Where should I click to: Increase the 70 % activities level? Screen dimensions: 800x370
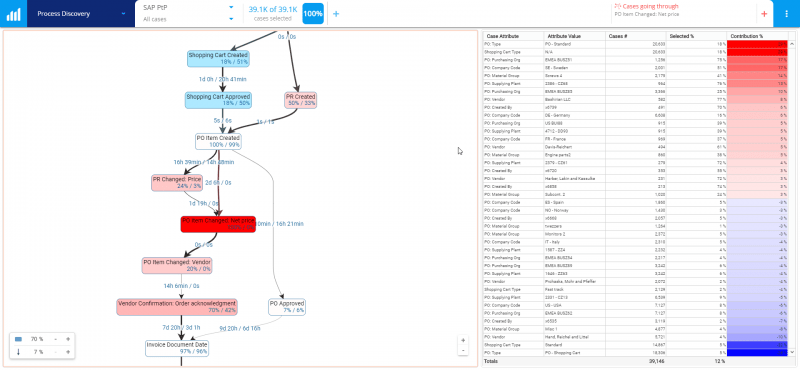pos(67,339)
